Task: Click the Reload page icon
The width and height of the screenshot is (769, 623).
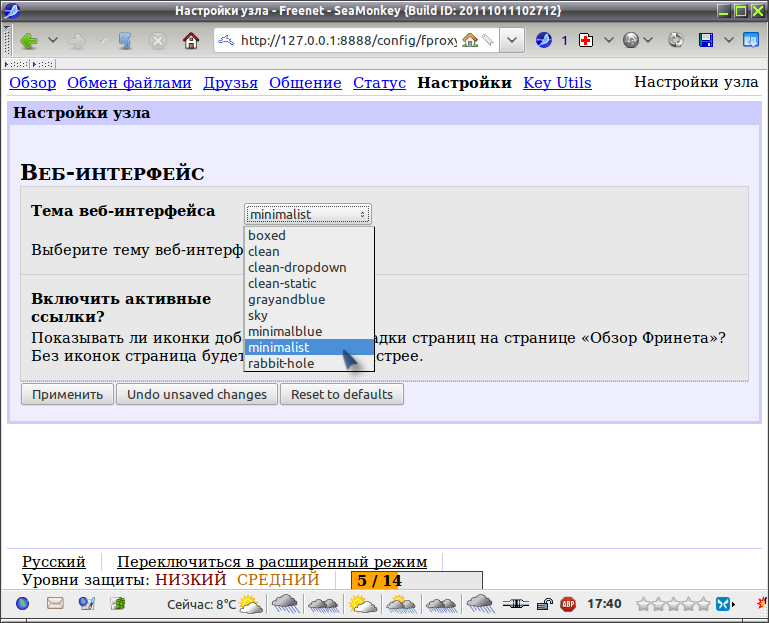Action: [126, 41]
